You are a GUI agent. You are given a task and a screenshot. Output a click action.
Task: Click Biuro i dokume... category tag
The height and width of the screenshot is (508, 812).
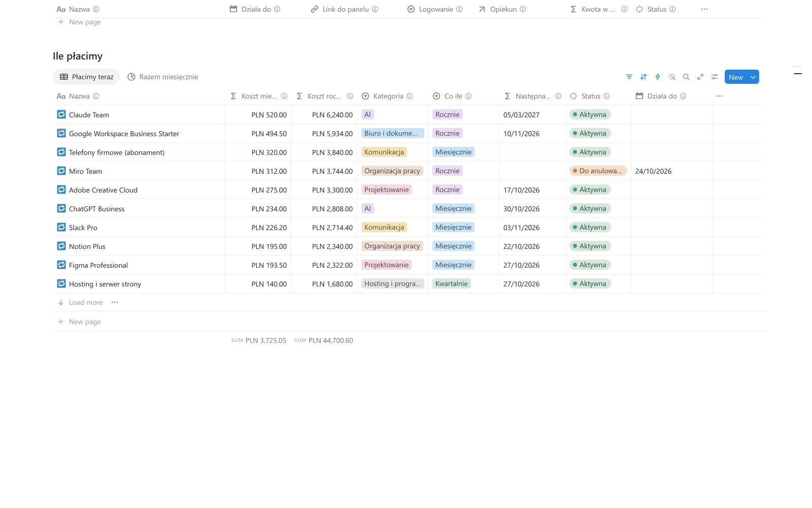pos(393,133)
